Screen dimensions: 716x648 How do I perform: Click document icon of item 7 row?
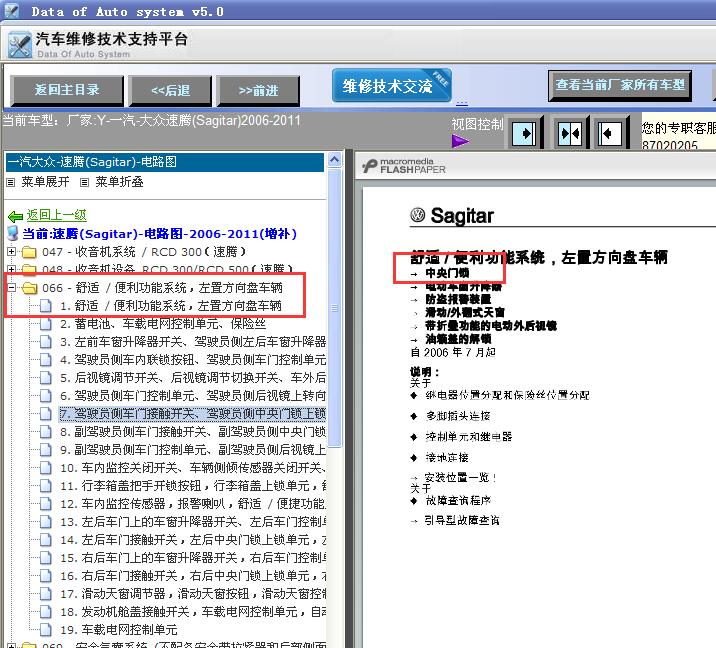pyautogui.click(x=46, y=414)
